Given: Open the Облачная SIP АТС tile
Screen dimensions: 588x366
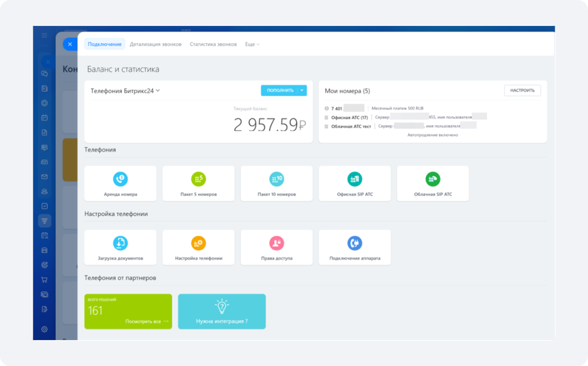Looking at the screenshot, I should click(433, 183).
